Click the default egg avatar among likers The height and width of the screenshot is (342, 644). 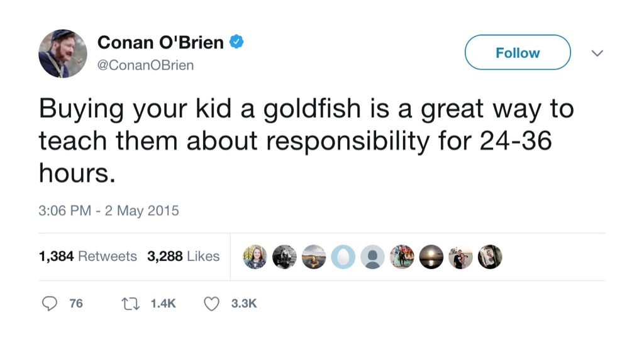[x=343, y=256]
